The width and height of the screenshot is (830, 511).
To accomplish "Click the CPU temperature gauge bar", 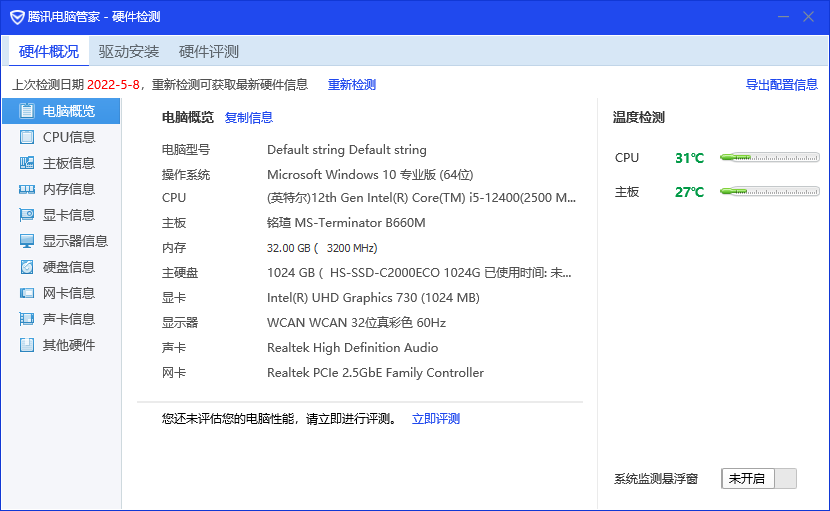I will (770, 157).
